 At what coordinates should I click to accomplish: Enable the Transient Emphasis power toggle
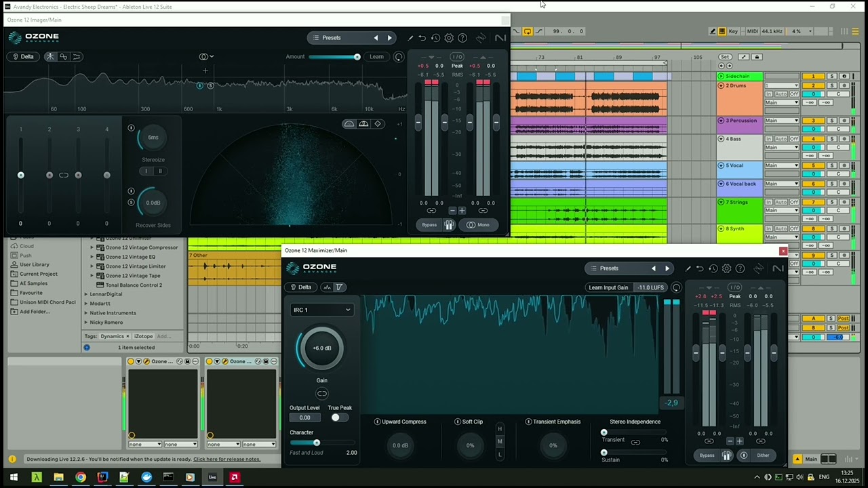pyautogui.click(x=529, y=422)
